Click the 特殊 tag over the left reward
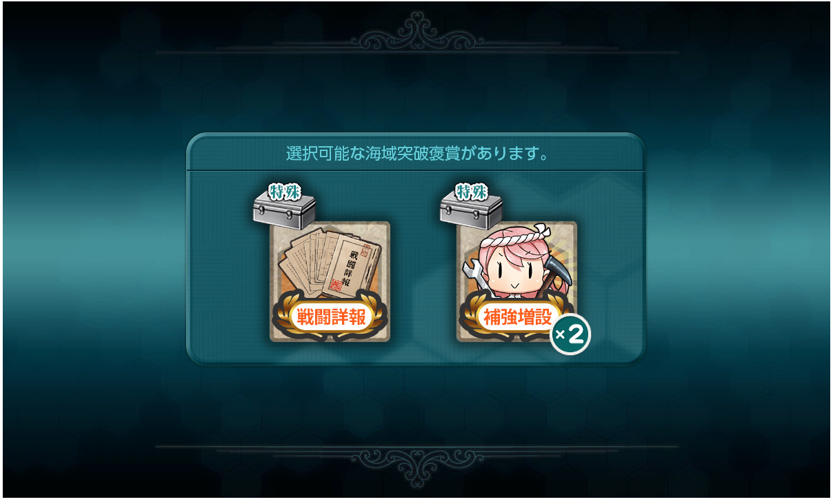The image size is (833, 504). coord(284,191)
